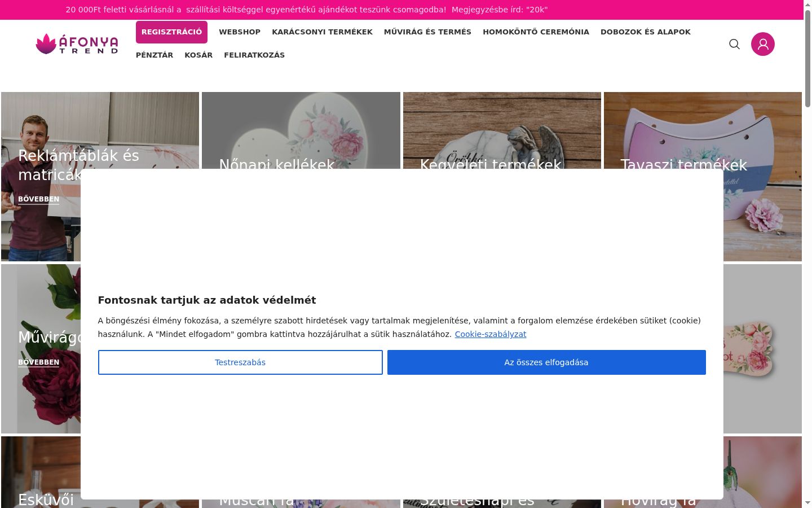
Task: Open Dobozok és alapok menu
Action: point(646,32)
